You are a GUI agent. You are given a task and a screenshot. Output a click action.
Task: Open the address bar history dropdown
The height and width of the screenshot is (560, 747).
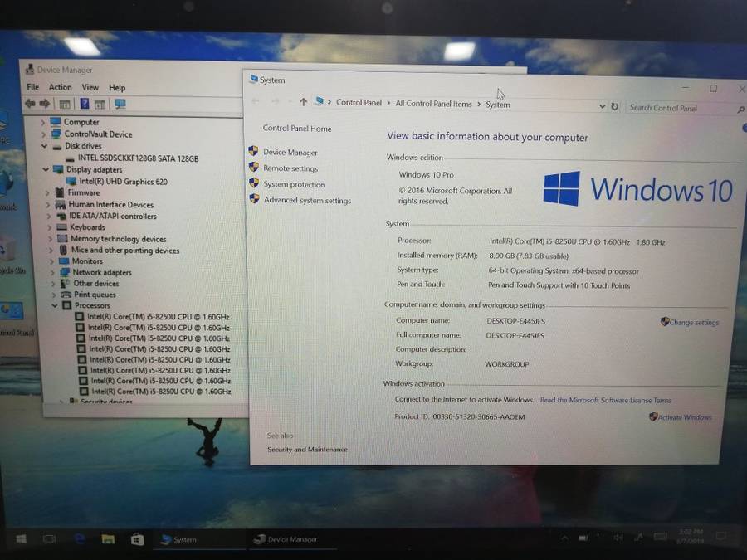[602, 106]
